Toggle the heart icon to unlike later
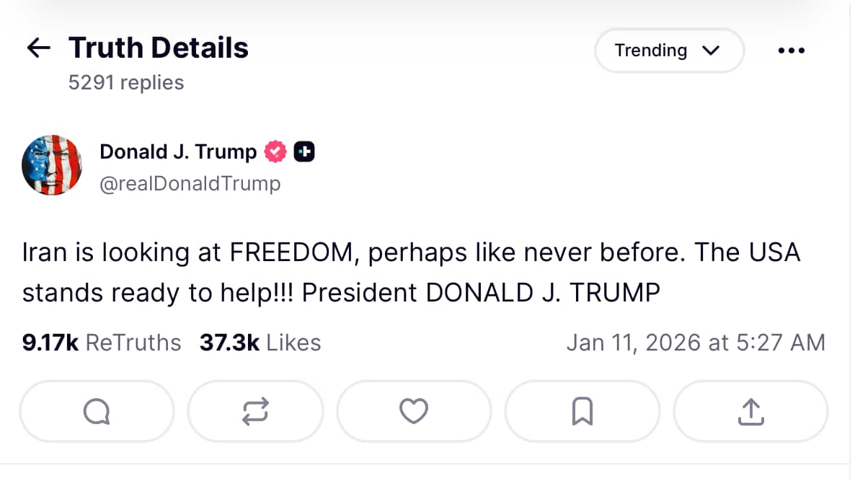Viewport: 868px width, 479px height. (x=414, y=411)
